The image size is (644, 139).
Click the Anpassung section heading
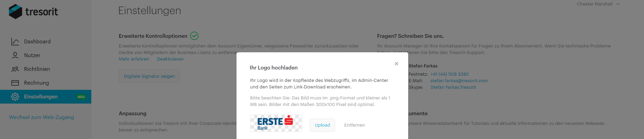133,114
